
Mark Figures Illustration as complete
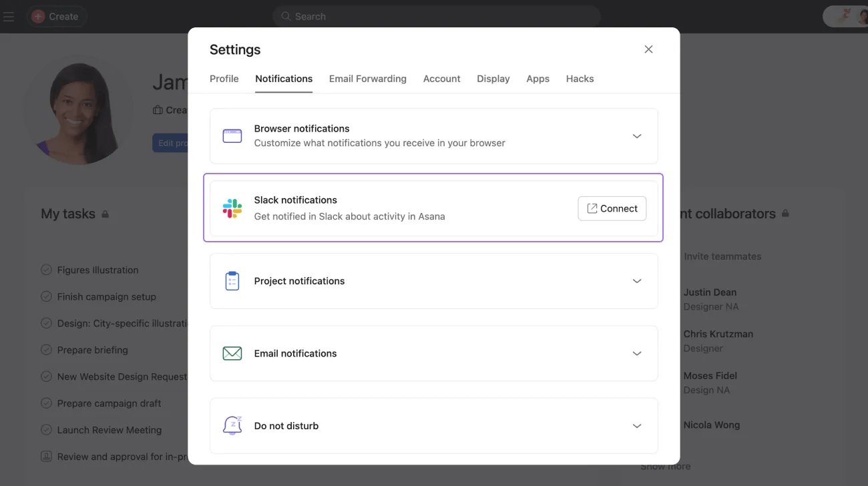(x=46, y=270)
